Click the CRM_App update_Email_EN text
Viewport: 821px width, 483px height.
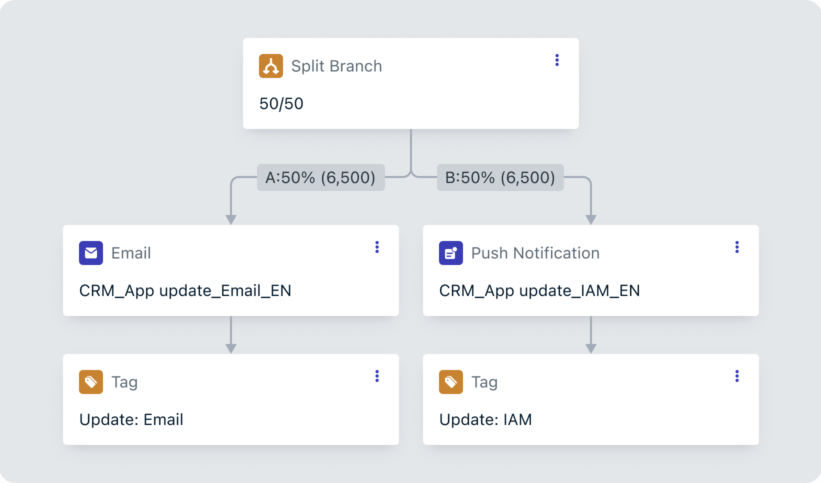point(185,291)
